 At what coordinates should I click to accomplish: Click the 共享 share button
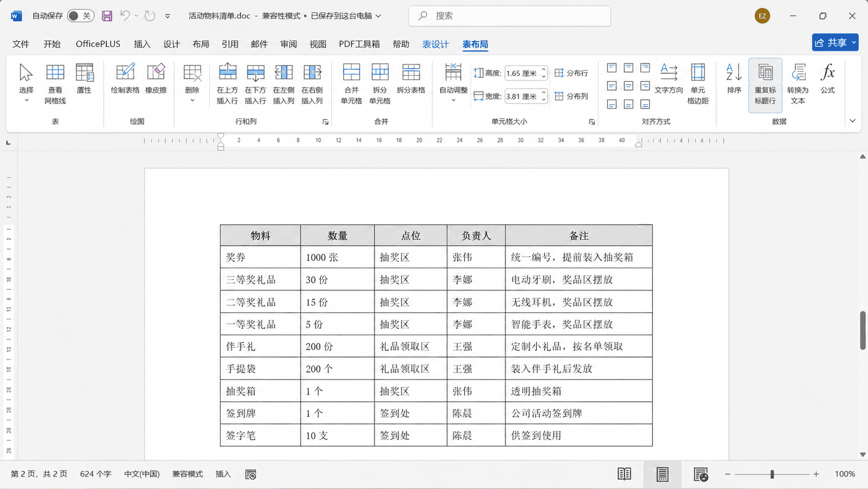click(835, 43)
